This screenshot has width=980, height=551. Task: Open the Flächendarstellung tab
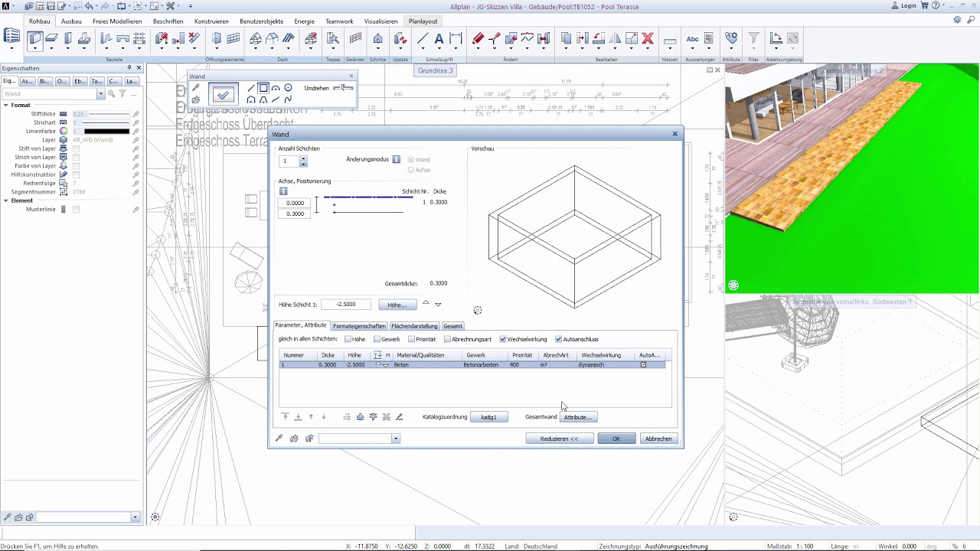415,326
